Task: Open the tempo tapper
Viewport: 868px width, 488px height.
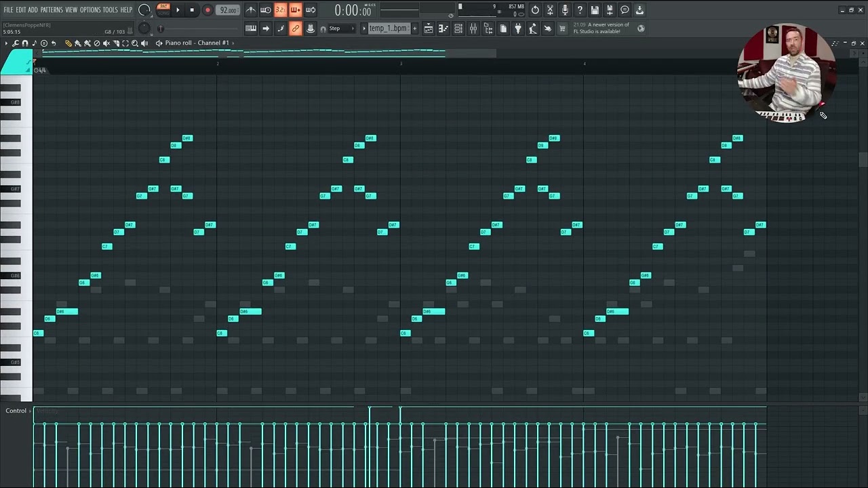Action: (x=533, y=28)
